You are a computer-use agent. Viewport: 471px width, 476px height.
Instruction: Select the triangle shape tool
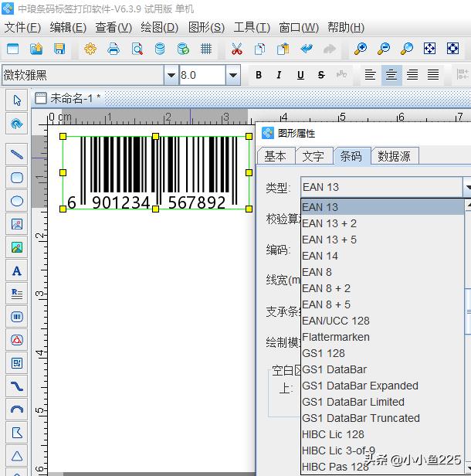tap(17, 456)
